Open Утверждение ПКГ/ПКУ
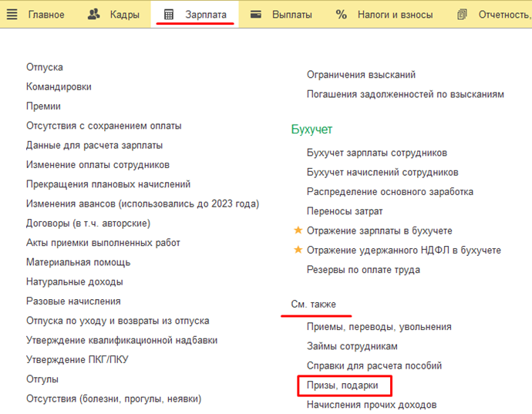532x414 pixels. coord(77,360)
